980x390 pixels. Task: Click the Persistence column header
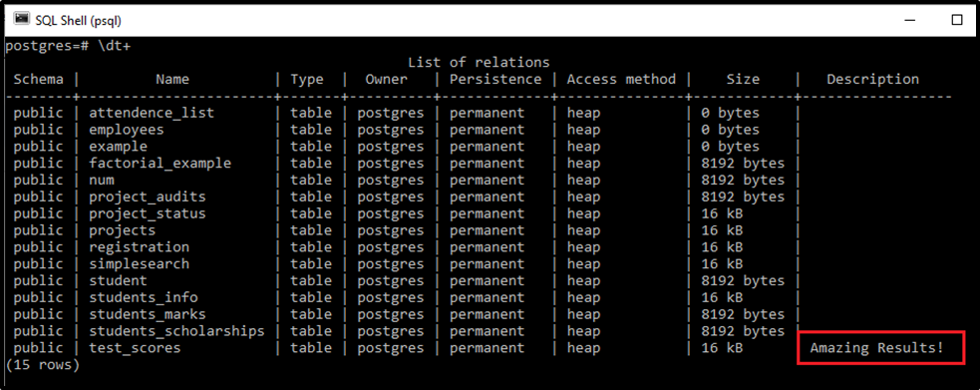(x=495, y=80)
